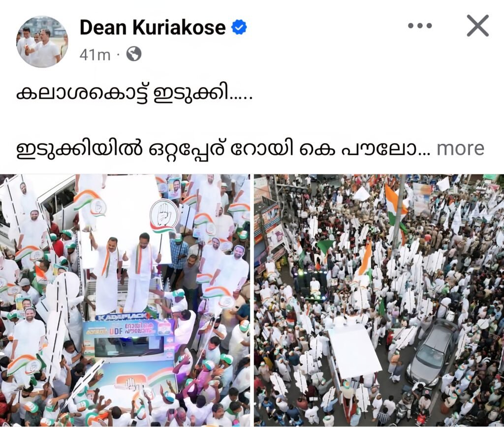Open the left rally photo with leaders
This screenshot has height=427, width=504.
pyautogui.click(x=125, y=300)
